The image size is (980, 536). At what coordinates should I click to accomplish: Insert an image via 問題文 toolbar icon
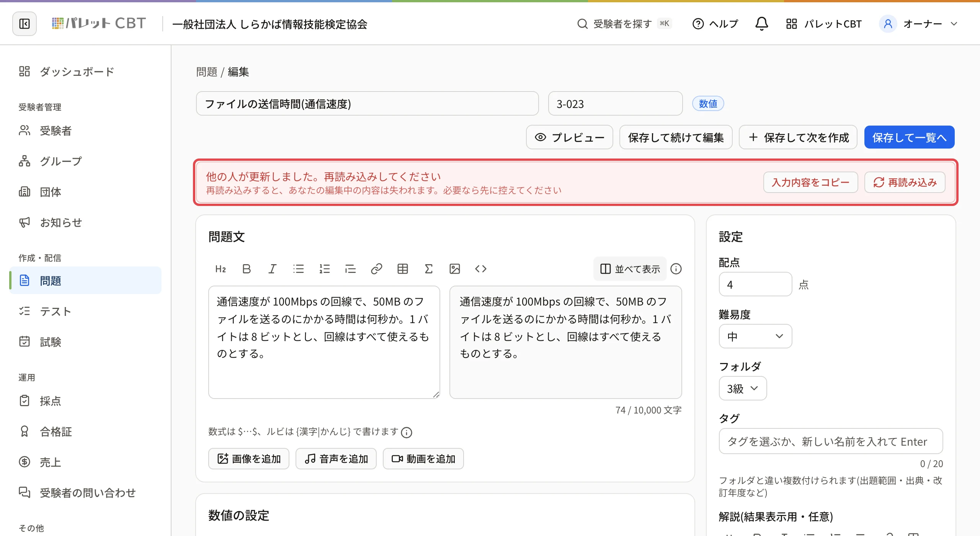[x=454, y=269]
